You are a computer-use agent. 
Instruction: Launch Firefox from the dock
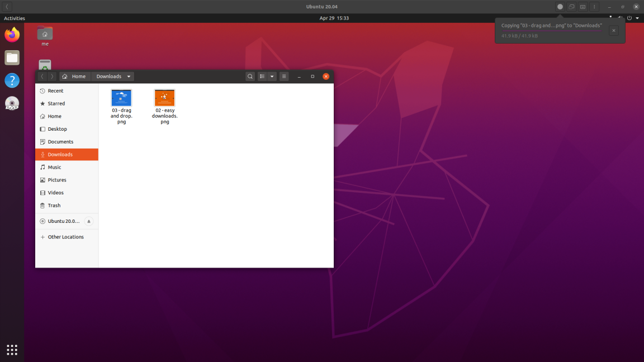(x=12, y=34)
